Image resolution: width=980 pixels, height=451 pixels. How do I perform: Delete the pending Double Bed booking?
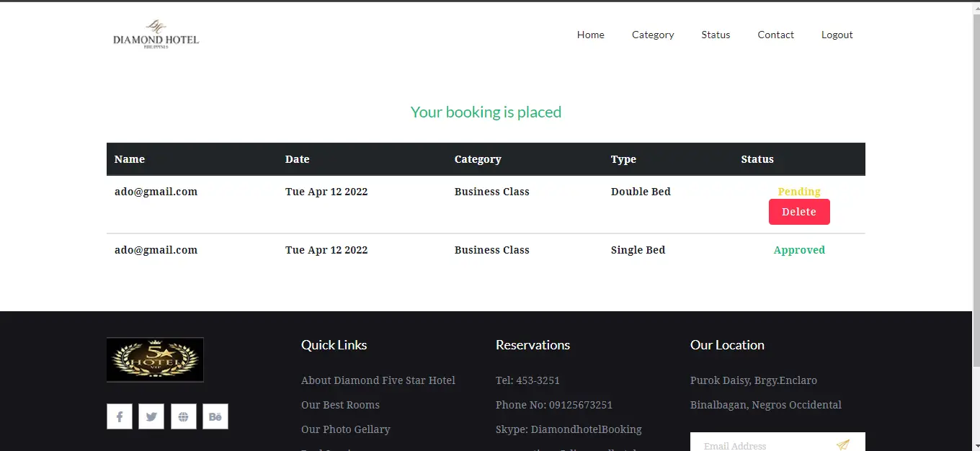click(799, 212)
